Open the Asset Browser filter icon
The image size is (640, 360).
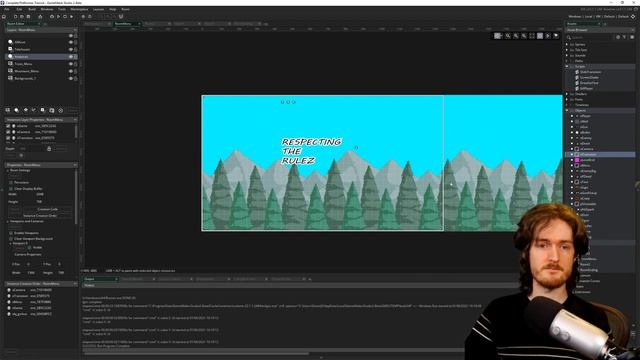pos(624,37)
